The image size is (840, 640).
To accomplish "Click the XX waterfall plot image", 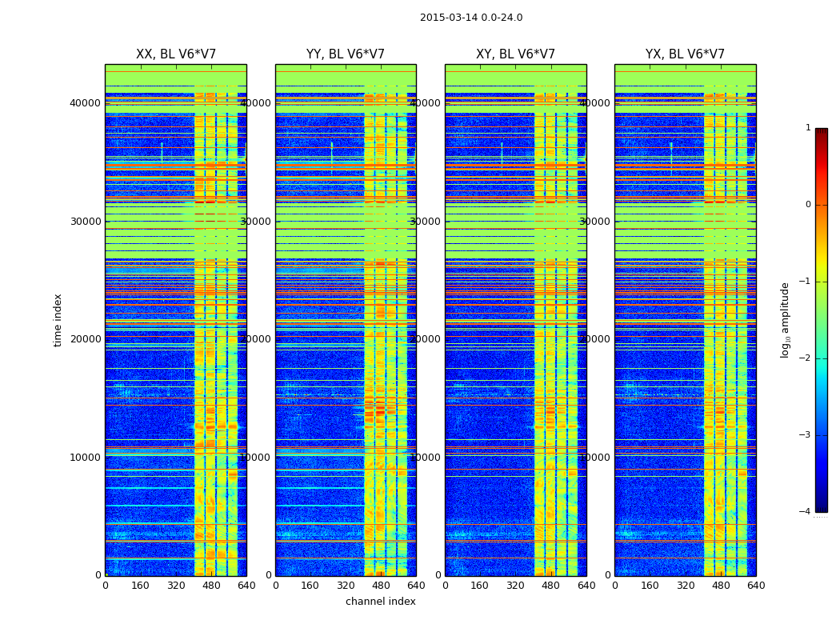I will click(176, 320).
